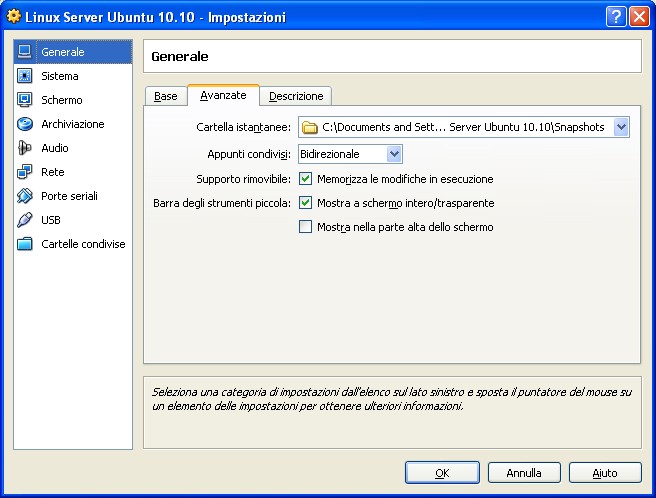Click the Appunti condivisi label

coord(249,154)
